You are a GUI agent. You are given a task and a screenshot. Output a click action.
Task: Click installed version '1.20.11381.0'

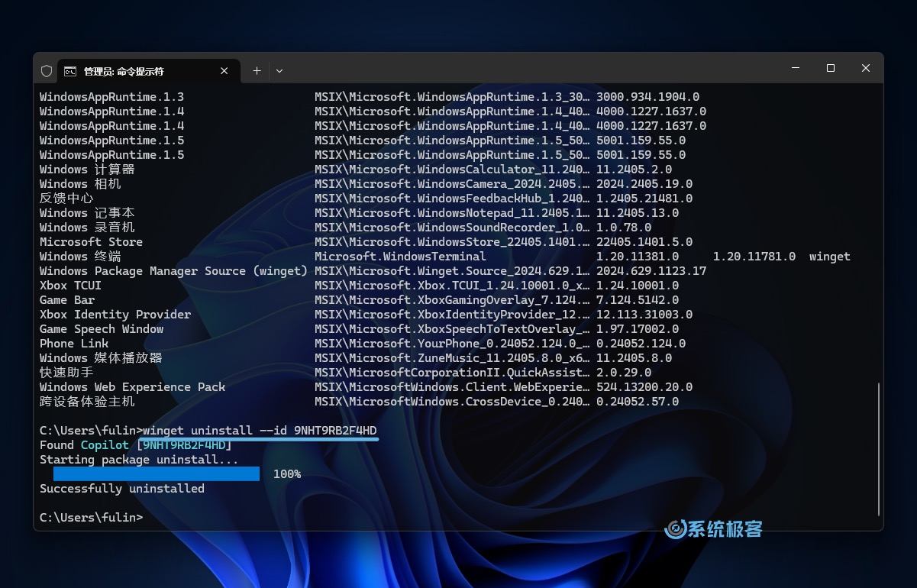638,257
